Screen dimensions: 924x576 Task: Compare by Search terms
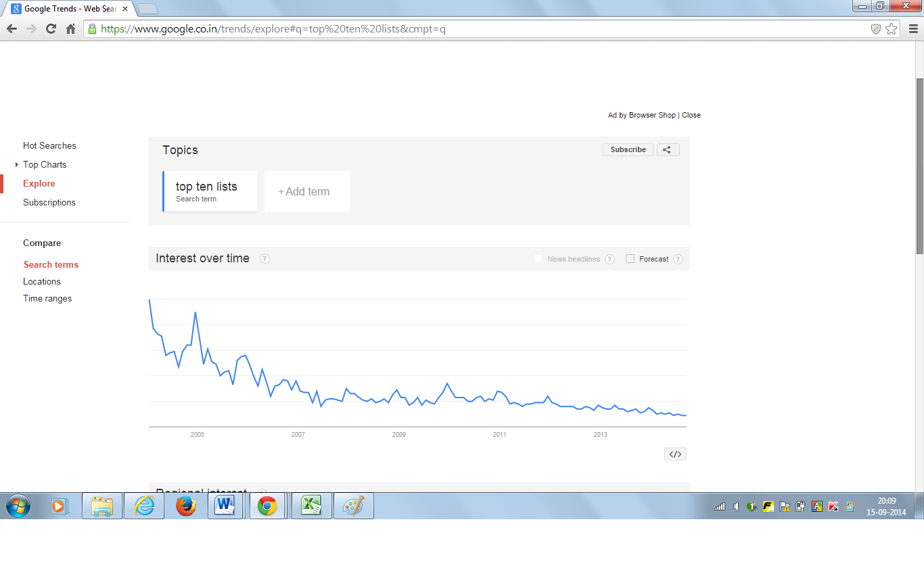pos(51,264)
